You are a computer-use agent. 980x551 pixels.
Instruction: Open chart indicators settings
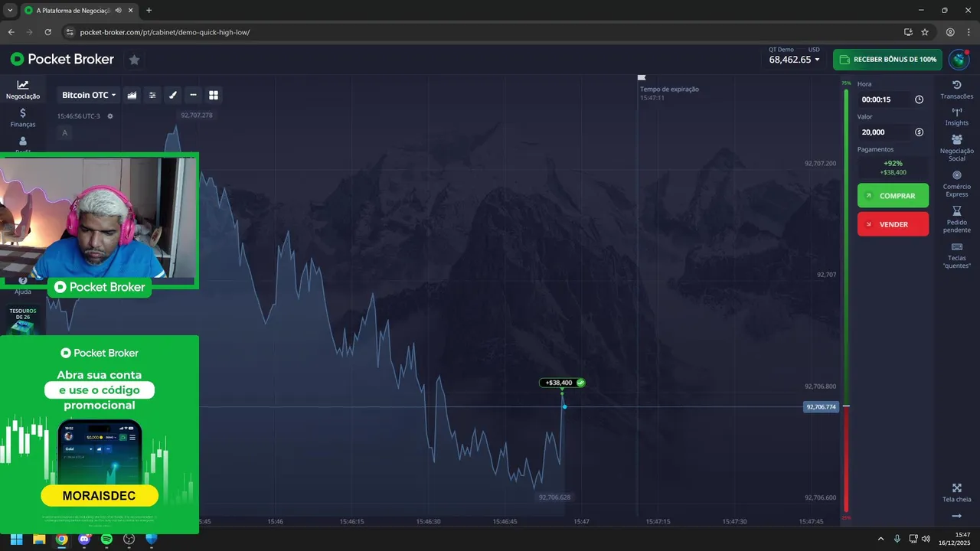152,95
